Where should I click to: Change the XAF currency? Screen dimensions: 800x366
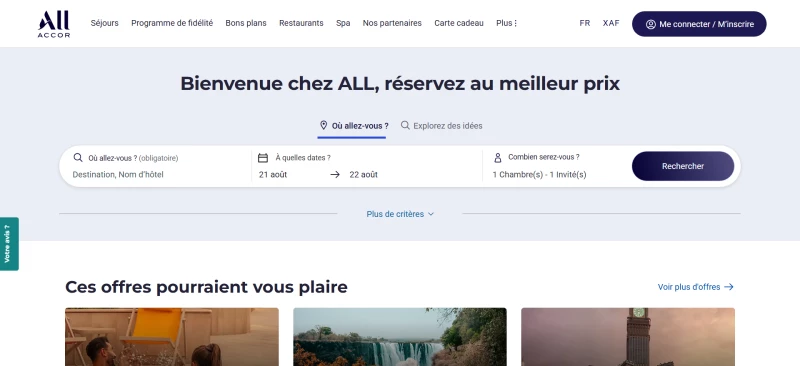tap(611, 23)
